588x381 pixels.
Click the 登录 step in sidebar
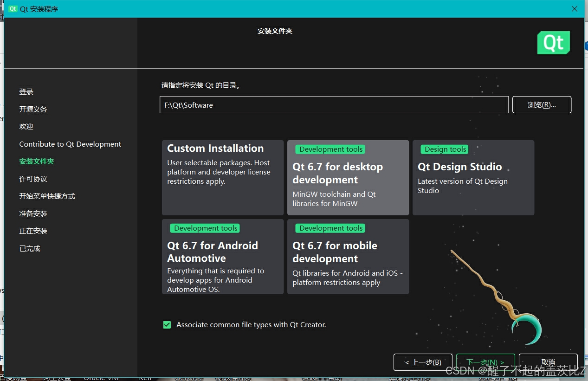pyautogui.click(x=26, y=92)
